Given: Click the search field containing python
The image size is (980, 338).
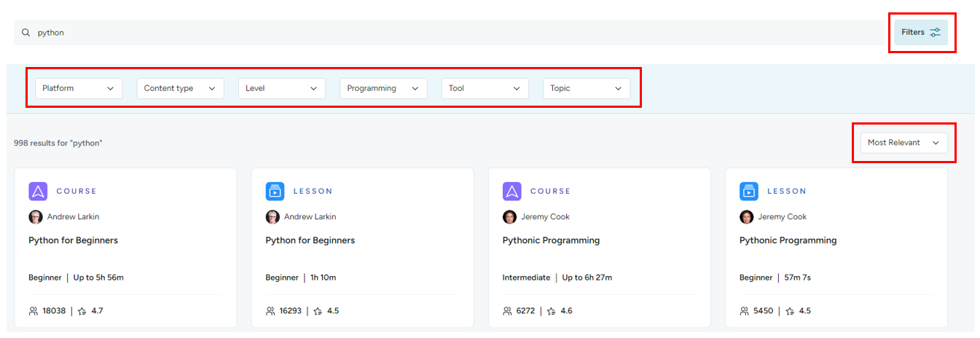Looking at the screenshot, I should pyautogui.click(x=450, y=33).
